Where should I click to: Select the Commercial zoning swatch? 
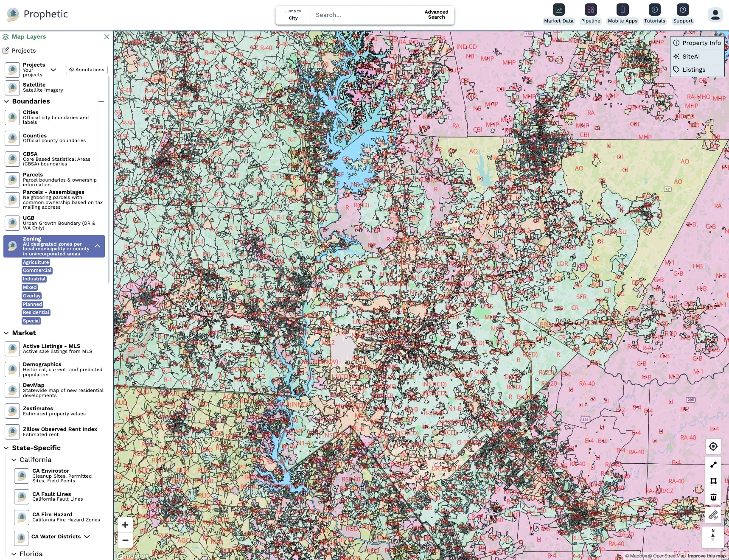[37, 270]
